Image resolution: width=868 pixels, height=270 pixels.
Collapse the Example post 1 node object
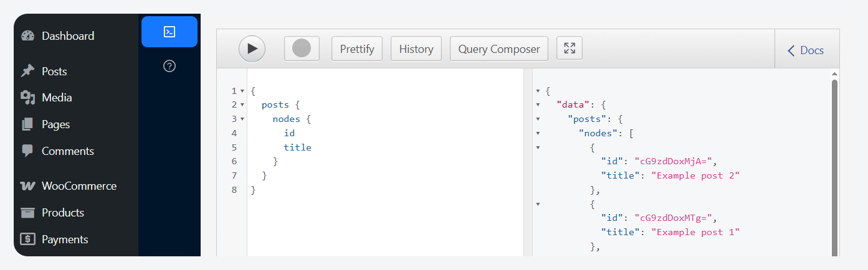(x=538, y=204)
